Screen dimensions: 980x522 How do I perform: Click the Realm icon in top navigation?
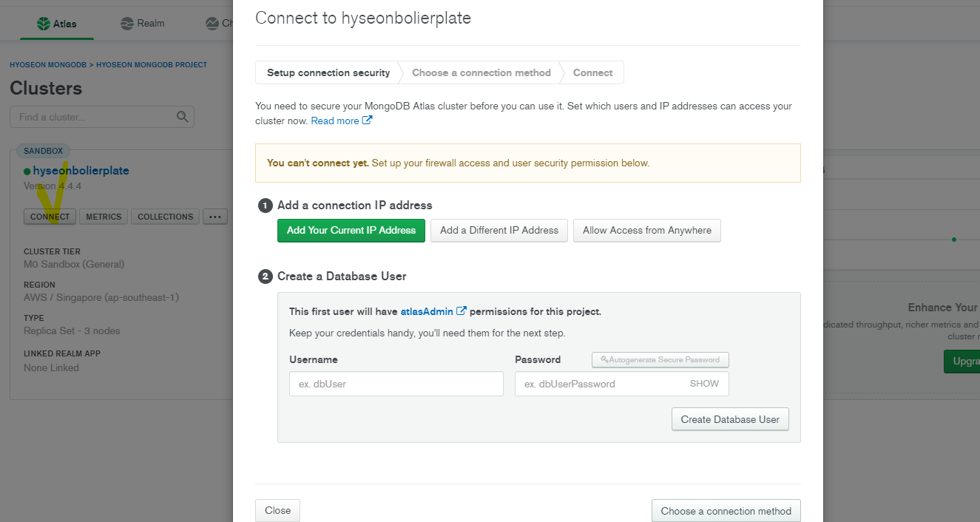click(x=127, y=24)
